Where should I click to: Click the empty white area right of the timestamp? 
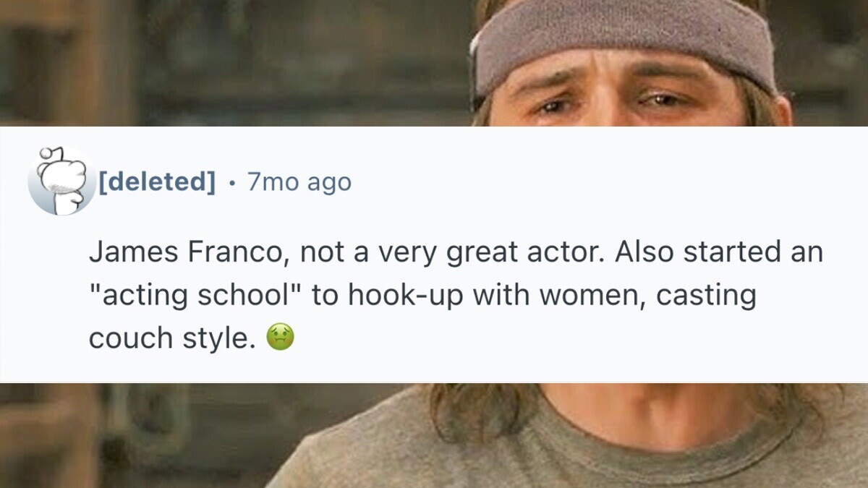pyautogui.click(x=579, y=182)
